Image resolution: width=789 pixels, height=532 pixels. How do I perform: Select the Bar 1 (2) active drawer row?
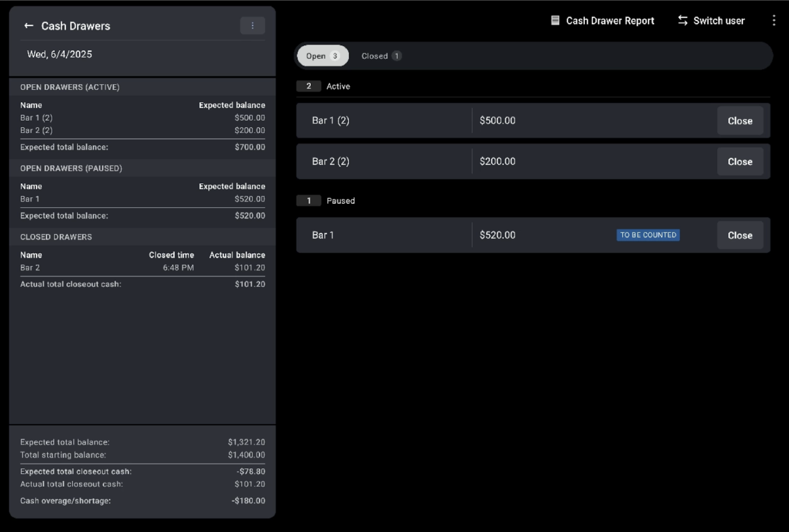click(x=384, y=121)
